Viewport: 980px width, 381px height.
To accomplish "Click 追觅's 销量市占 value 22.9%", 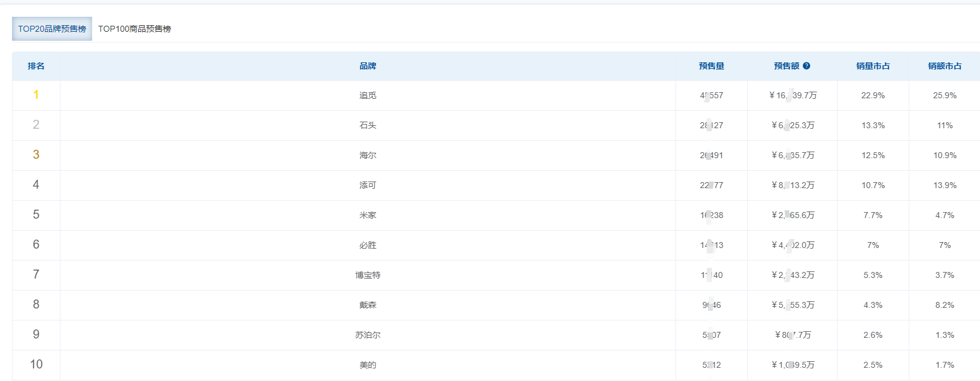I will pos(873,95).
